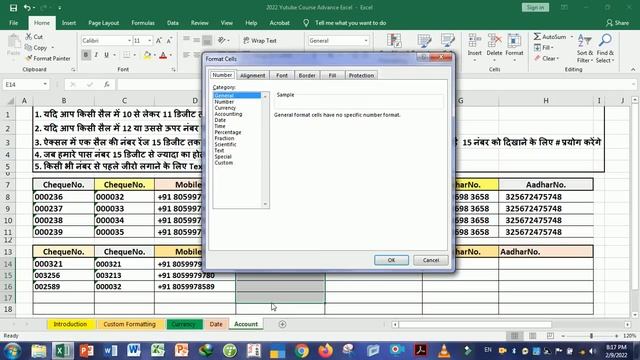Open the Date sheet tab
640x360 pixels.
coord(216,324)
